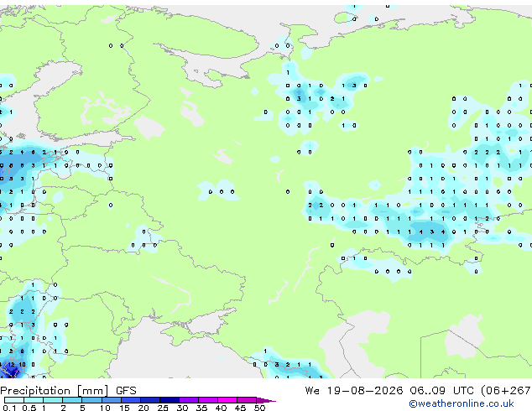Click the lightest 0.1–0.5 mm legend swatch

click(14, 400)
